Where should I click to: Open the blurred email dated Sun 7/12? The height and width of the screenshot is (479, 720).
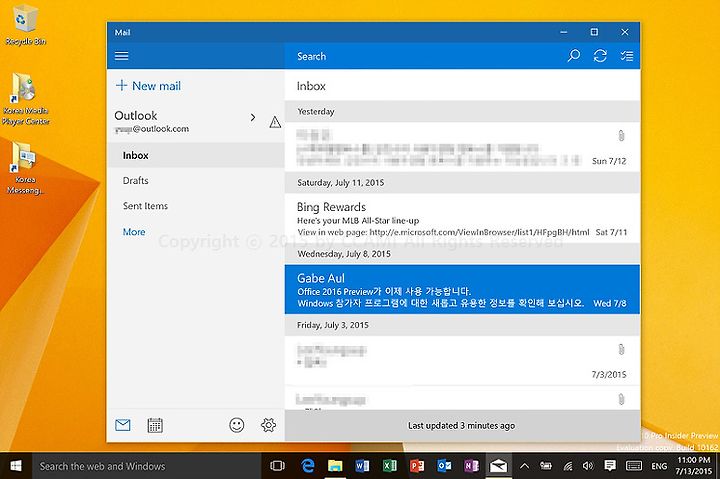tap(462, 147)
